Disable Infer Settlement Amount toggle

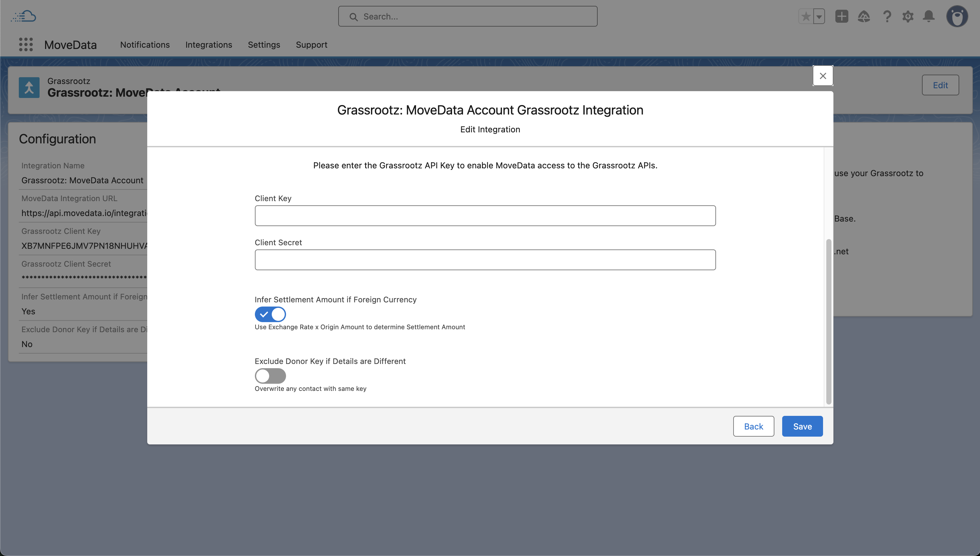pos(270,314)
